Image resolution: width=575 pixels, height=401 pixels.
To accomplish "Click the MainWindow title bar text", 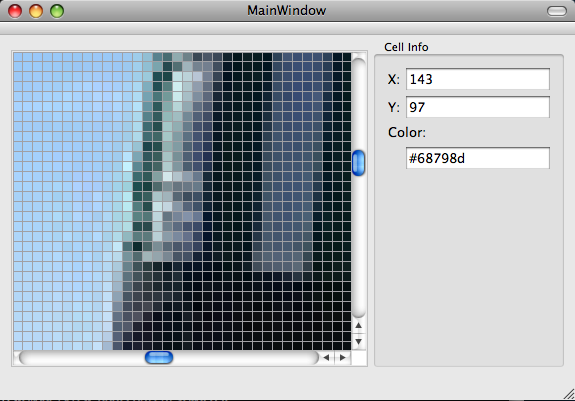I will (x=286, y=11).
